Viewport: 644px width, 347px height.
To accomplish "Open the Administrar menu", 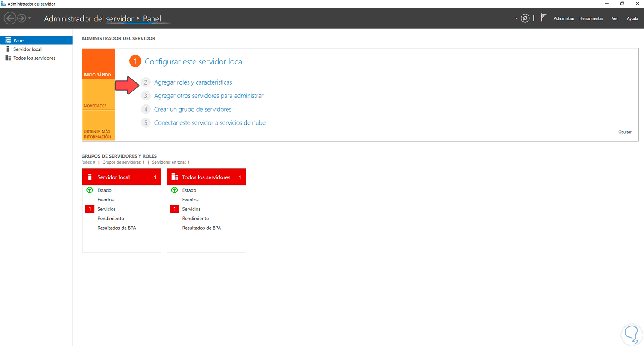I will (564, 18).
